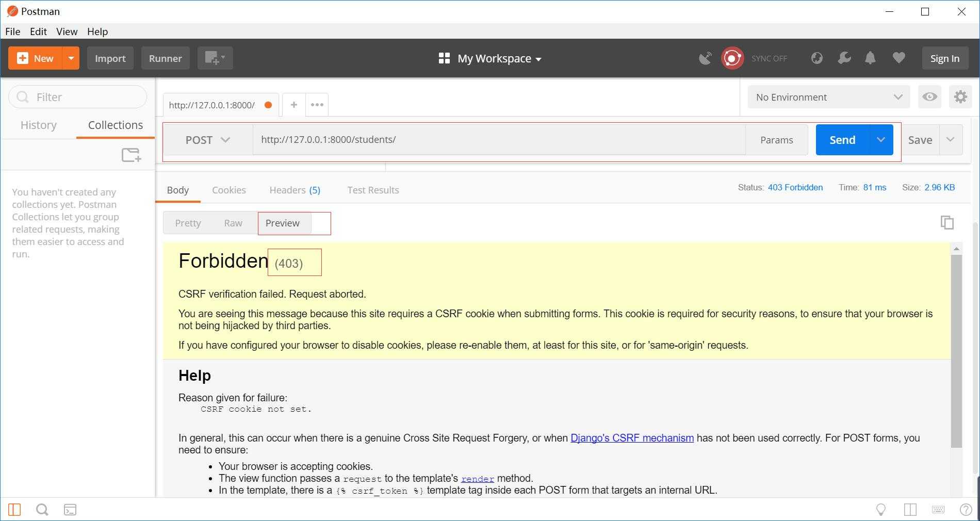Click the environment quick look eye icon
The image size is (980, 521).
click(929, 97)
